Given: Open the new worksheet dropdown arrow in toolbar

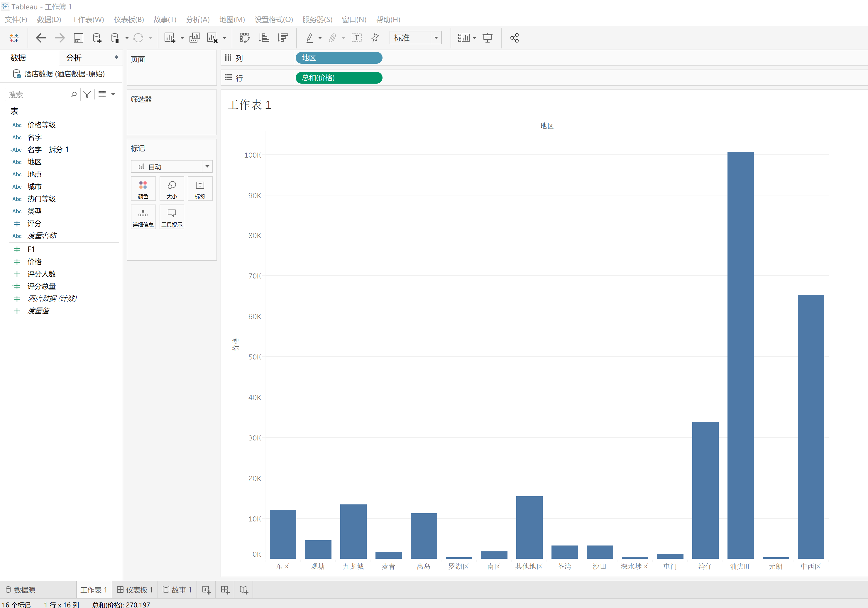Looking at the screenshot, I should click(x=182, y=38).
